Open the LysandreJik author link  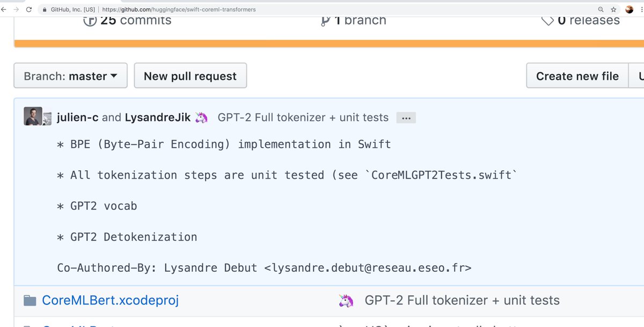157,118
